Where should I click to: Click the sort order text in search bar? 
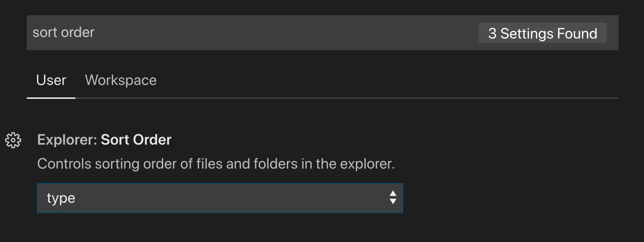coord(63,33)
